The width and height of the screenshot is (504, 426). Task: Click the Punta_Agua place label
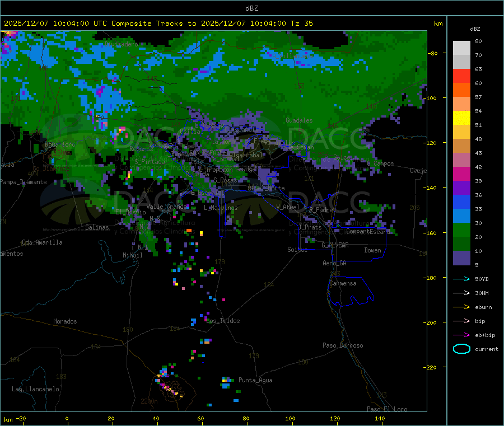tap(255, 380)
